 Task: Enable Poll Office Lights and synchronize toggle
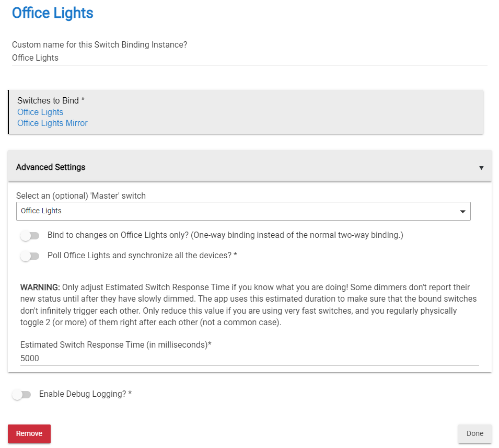tap(30, 256)
